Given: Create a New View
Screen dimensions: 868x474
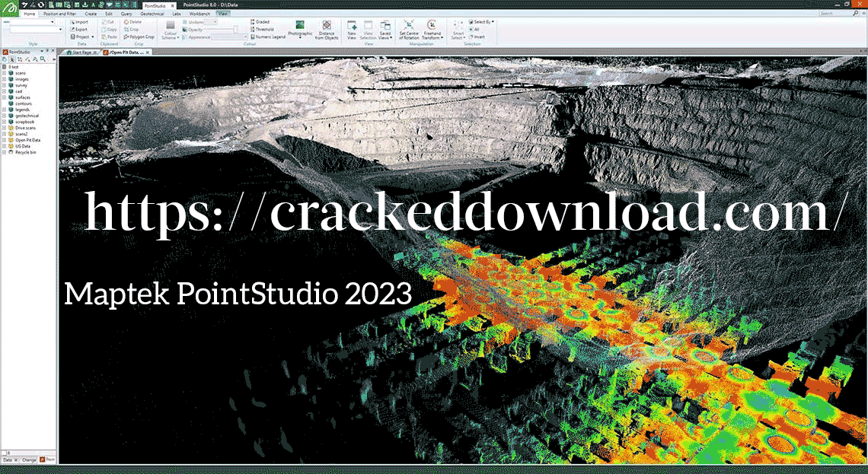Looking at the screenshot, I should pyautogui.click(x=352, y=30).
